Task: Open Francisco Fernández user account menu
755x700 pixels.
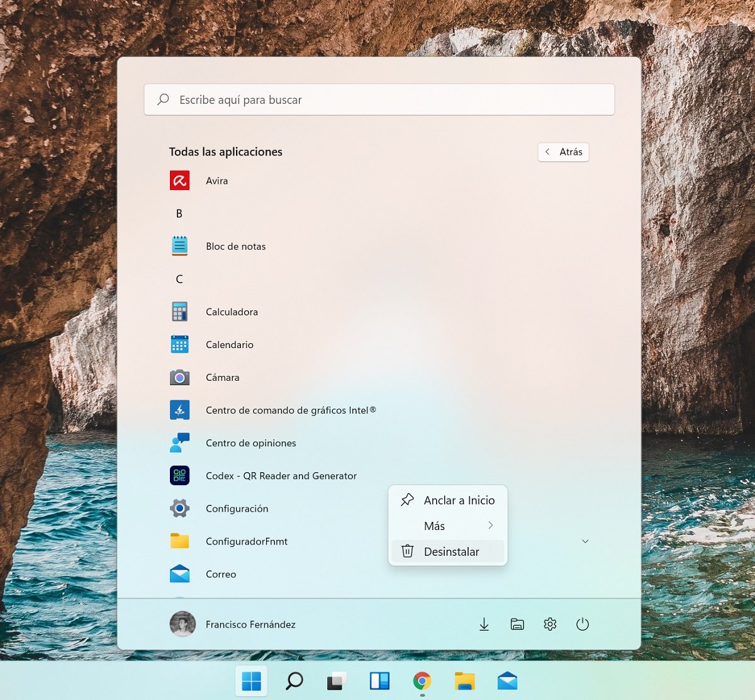Action: point(233,624)
